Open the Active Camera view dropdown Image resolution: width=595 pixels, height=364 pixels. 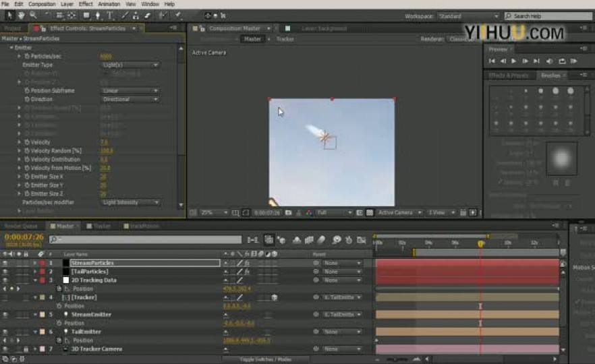[x=399, y=213]
